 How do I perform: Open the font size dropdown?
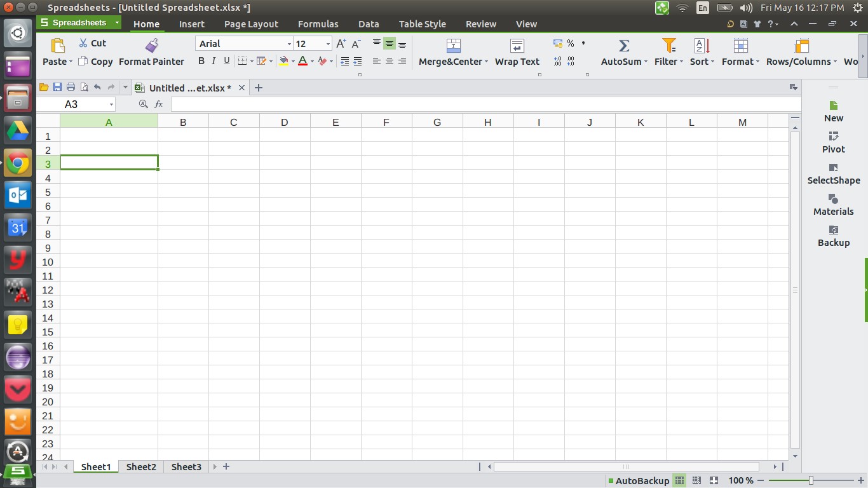click(x=328, y=43)
